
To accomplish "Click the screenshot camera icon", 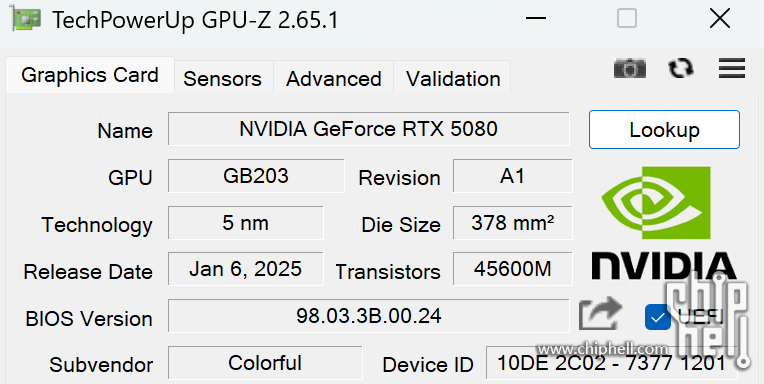I will click(630, 68).
